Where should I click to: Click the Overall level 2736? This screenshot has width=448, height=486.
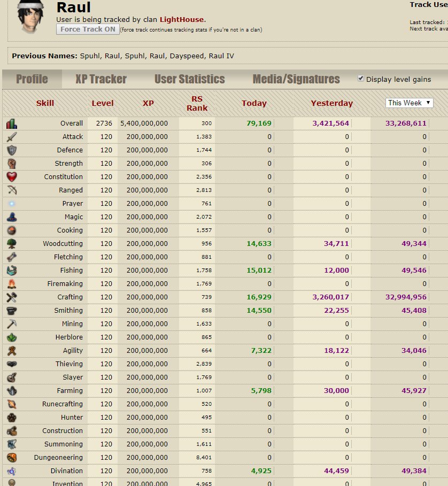pyautogui.click(x=104, y=124)
